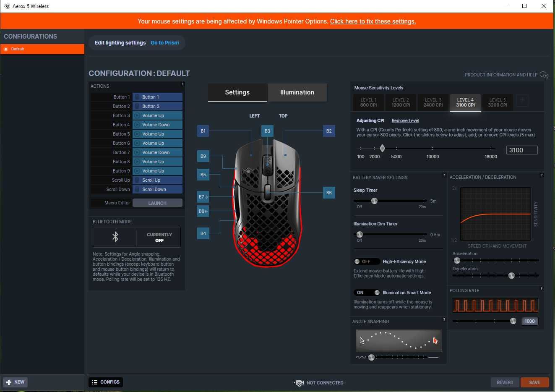Viewport: 555px width, 392px height.
Task: Open Acceleration / Deceleration help question mark
Action: coord(542,175)
